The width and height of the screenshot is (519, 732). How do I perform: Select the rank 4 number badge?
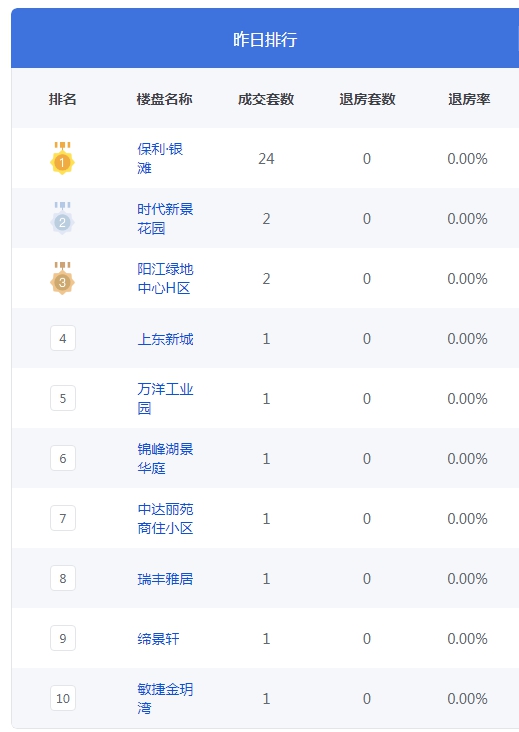63,338
